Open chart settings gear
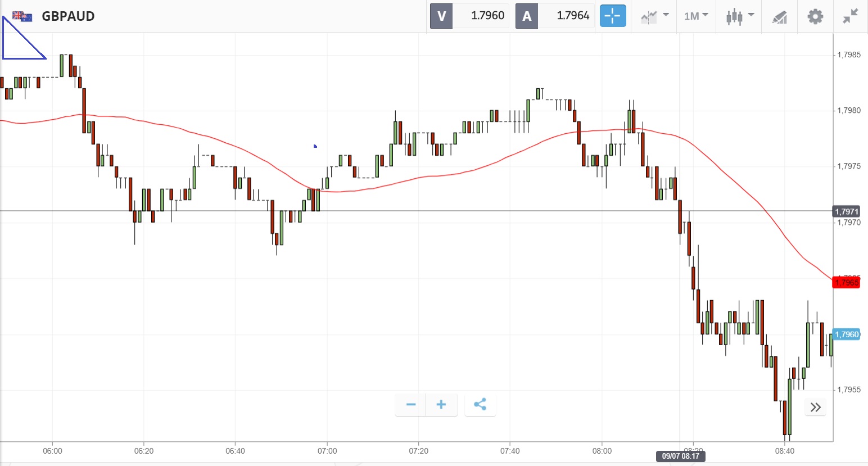The image size is (868, 466). 815,16
